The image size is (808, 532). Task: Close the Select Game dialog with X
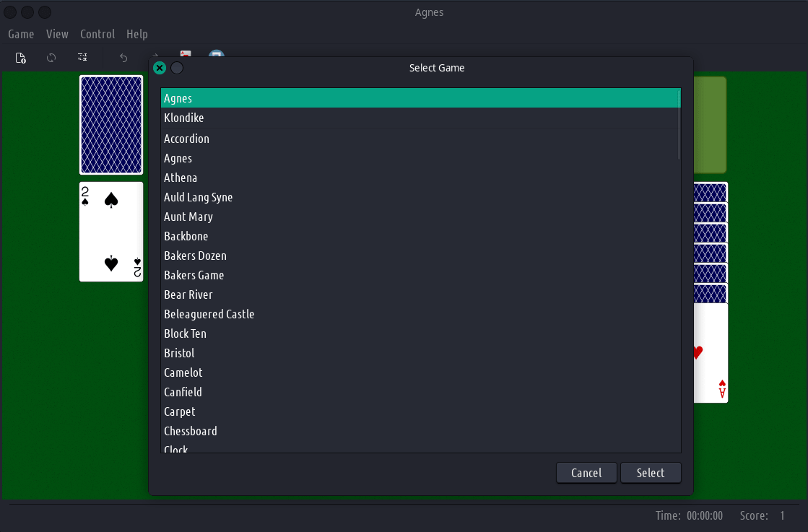click(160, 68)
